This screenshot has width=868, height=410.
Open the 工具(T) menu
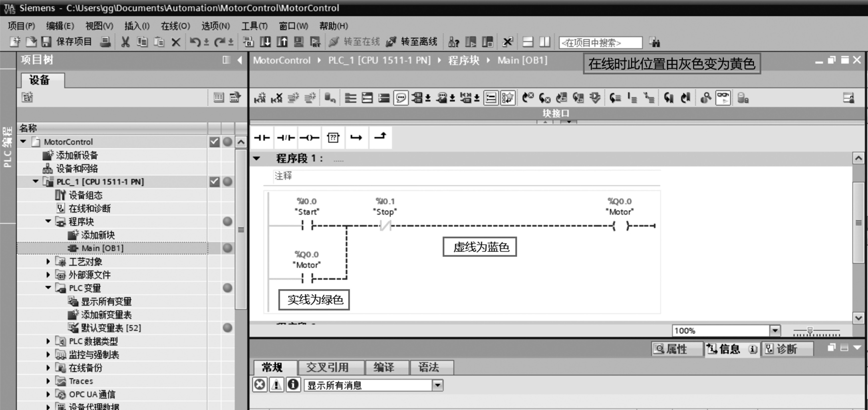click(255, 26)
